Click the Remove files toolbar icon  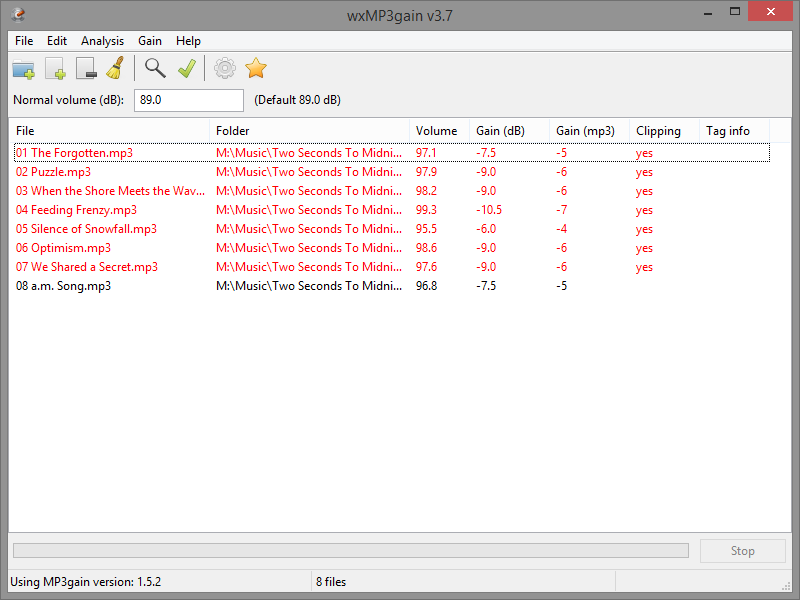pyautogui.click(x=86, y=69)
